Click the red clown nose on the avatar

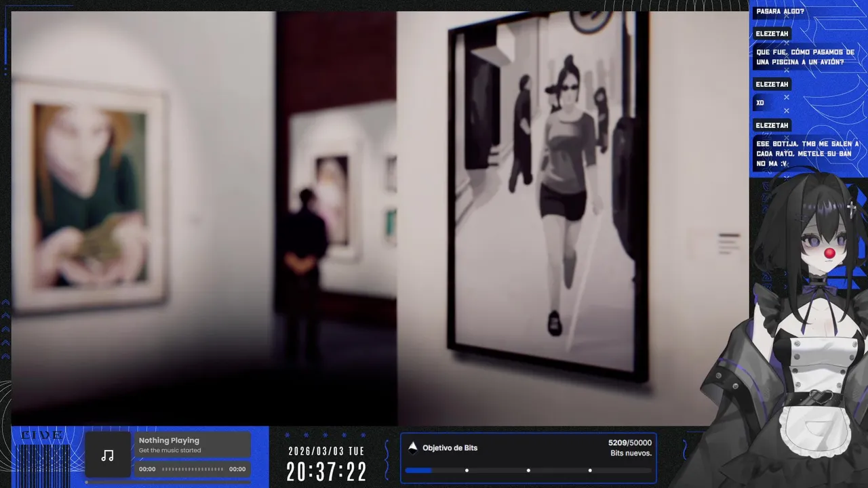[x=829, y=253]
